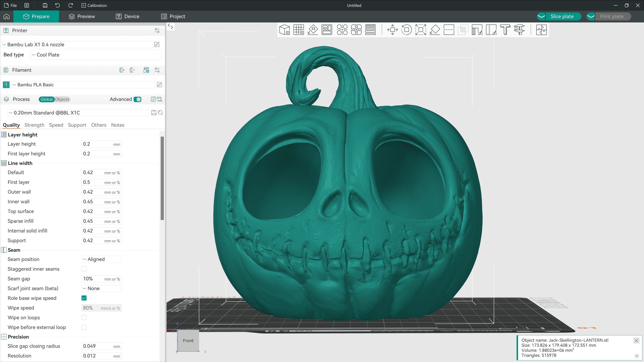The height and width of the screenshot is (362, 644).
Task: Open the Support settings tab
Action: pos(77,125)
